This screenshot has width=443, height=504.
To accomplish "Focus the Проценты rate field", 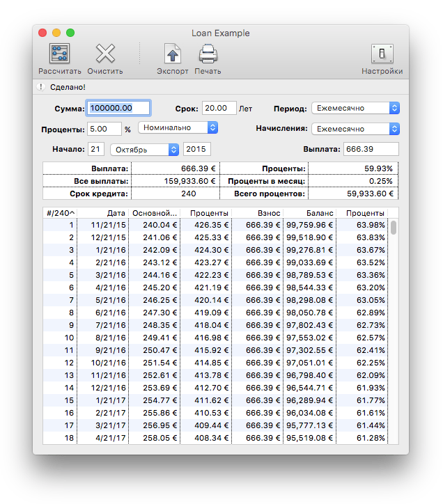I will [104, 129].
